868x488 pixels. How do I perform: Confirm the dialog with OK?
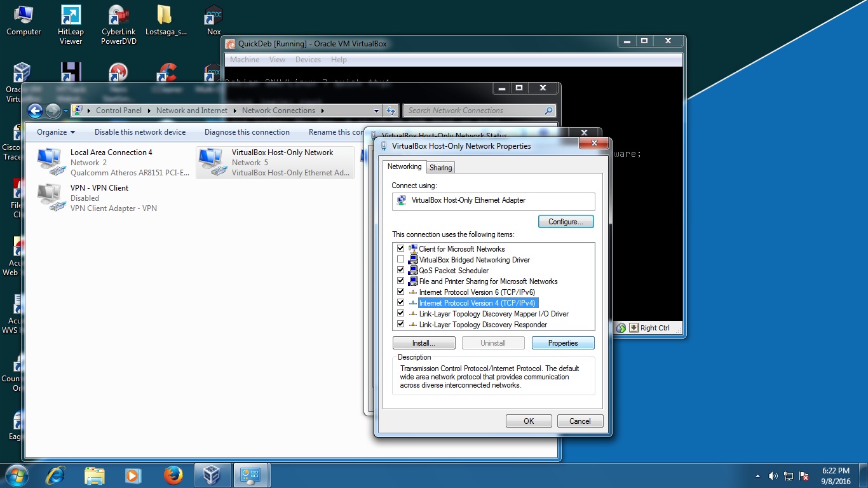point(529,421)
